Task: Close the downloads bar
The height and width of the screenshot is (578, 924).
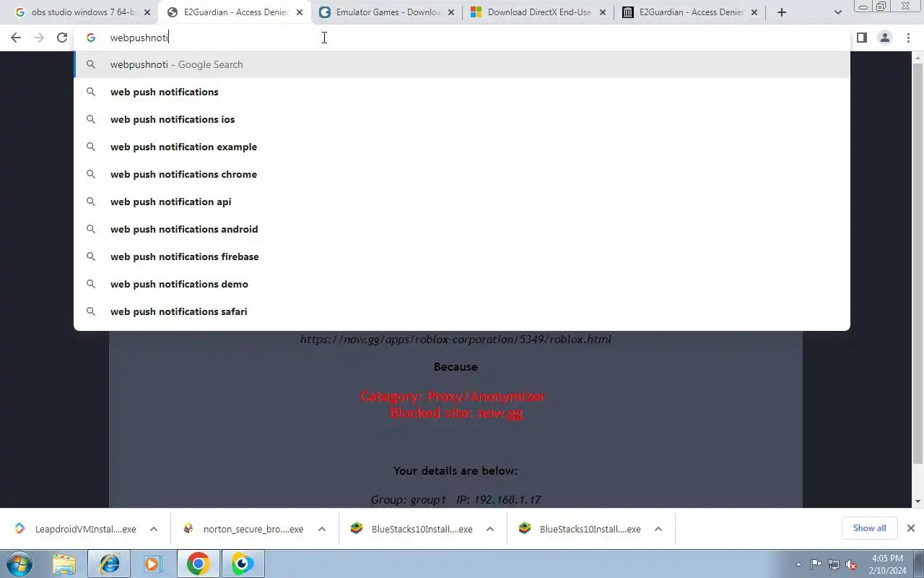Action: pyautogui.click(x=911, y=528)
